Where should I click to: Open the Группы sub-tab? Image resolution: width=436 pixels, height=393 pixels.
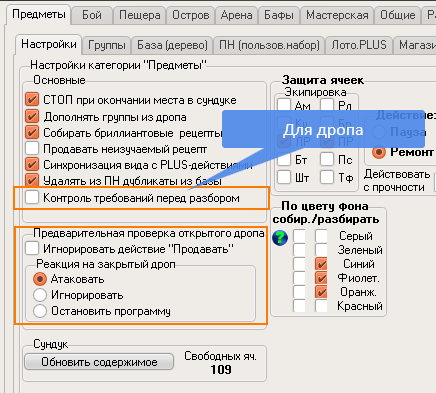click(107, 45)
